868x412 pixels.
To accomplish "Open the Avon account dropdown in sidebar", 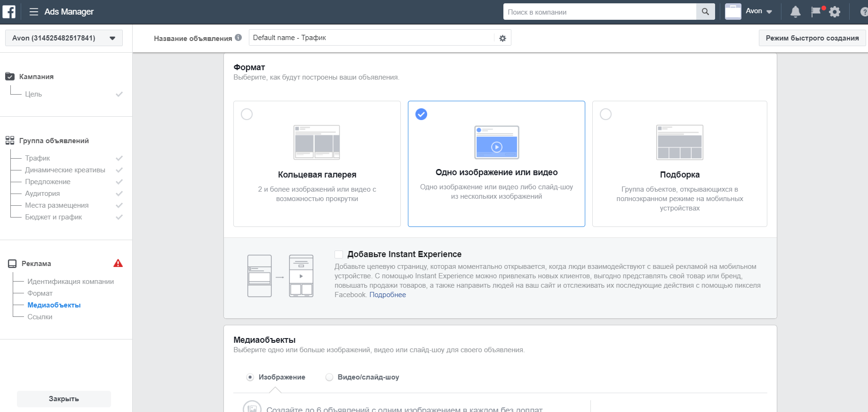I will pyautogui.click(x=64, y=38).
